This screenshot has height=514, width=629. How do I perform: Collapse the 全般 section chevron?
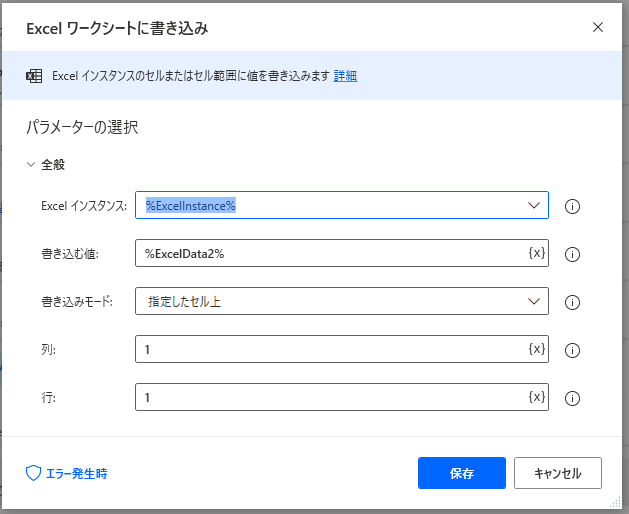tap(30, 165)
